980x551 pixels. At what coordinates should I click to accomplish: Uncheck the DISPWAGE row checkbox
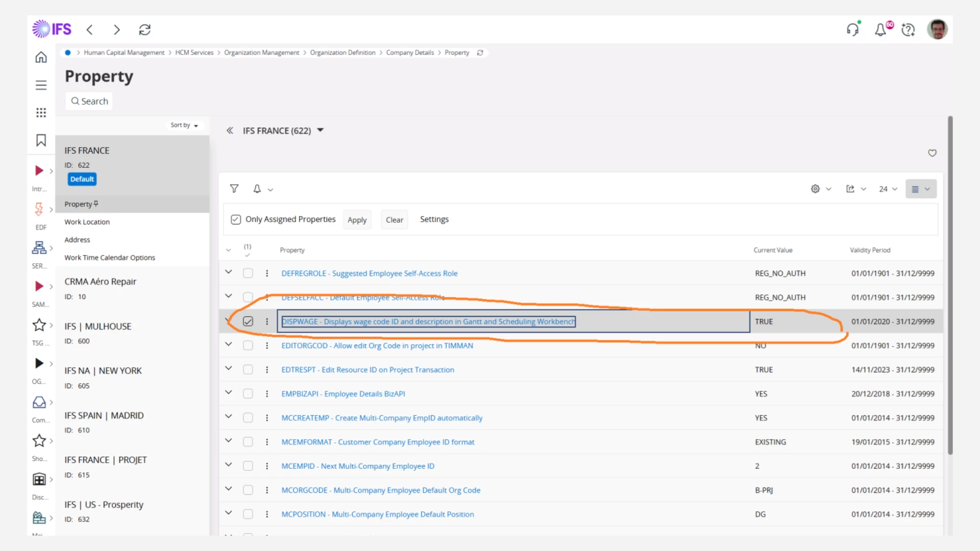(248, 321)
